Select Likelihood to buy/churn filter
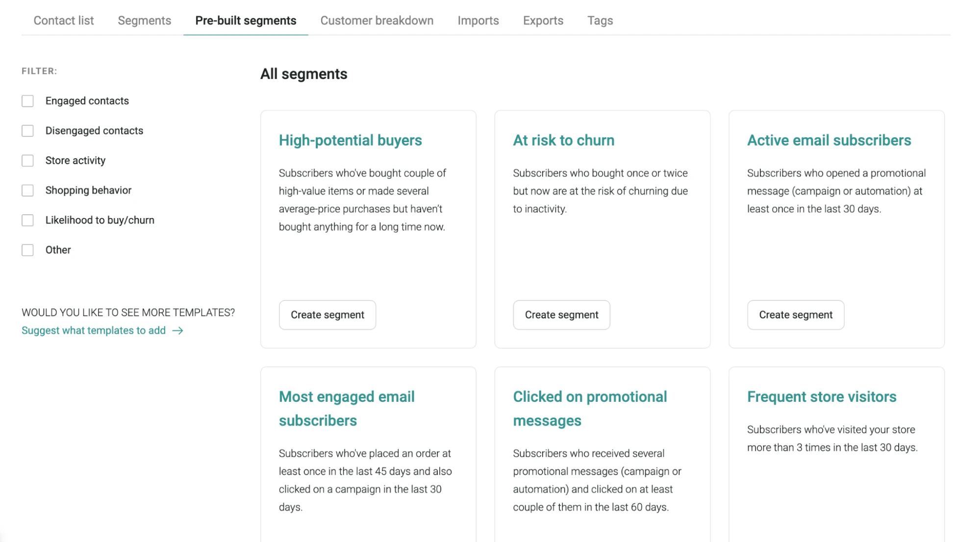Image resolution: width=980 pixels, height=542 pixels. click(27, 220)
